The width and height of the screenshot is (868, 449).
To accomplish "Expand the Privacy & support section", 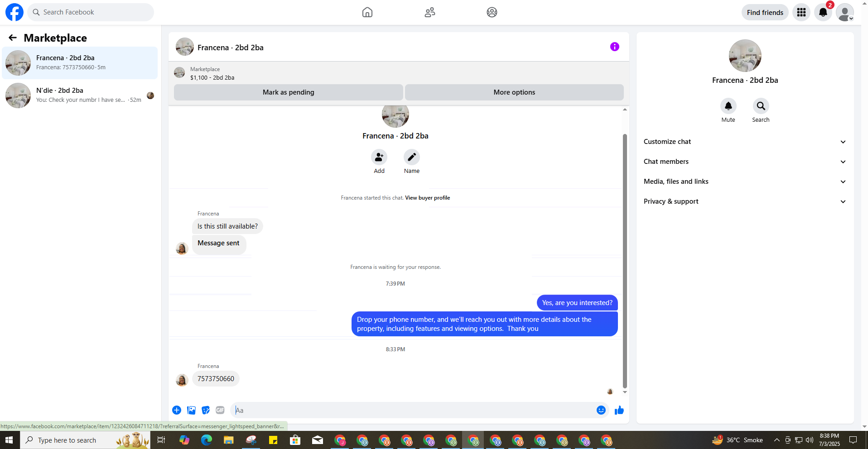I will click(745, 201).
